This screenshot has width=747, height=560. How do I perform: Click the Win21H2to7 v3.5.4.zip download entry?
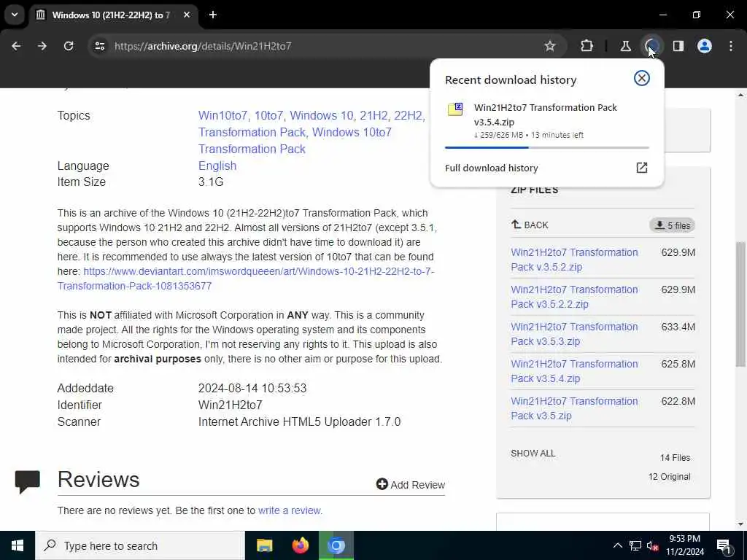[547, 122]
